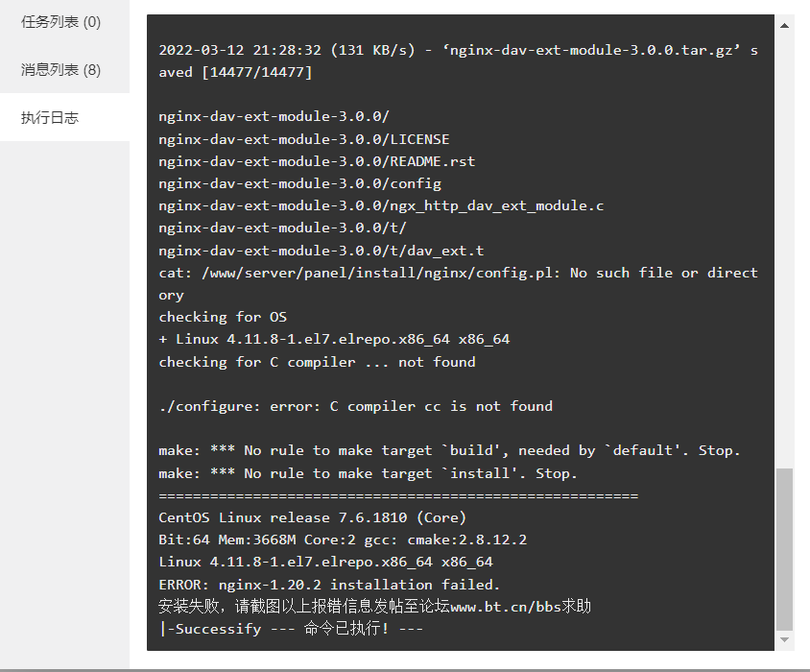Click the 'CentOS Linux release 7.6.1810 (Core)' line

pos(313,517)
